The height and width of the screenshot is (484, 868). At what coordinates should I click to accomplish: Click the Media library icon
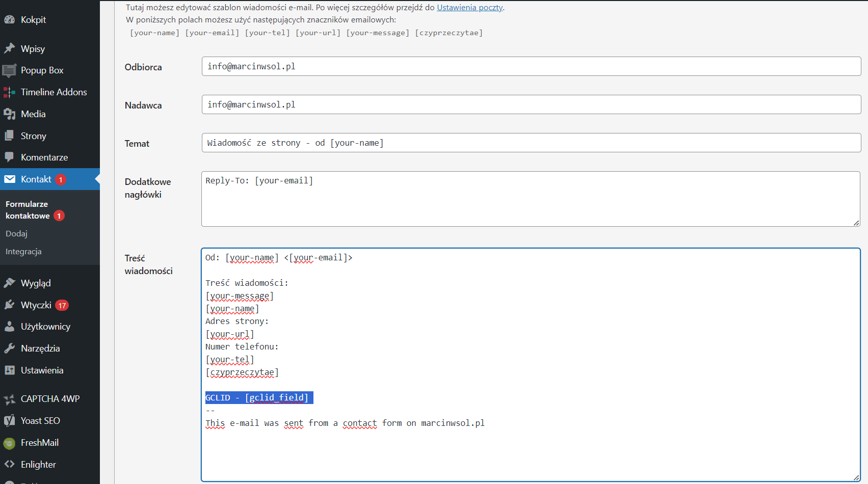[x=10, y=114]
